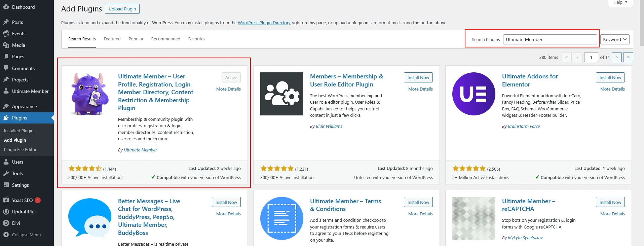
Task: Click the Posts pushpin icon
Action: 6,22
